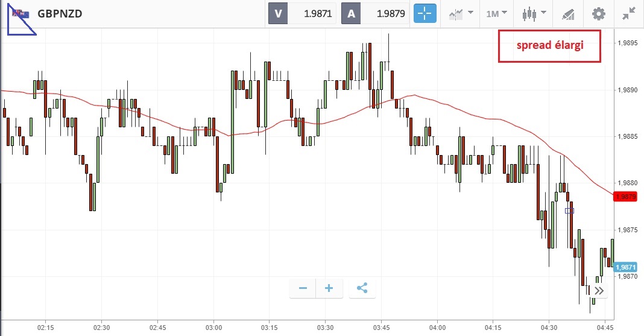Toggle the crosshair cursor button
This screenshot has height=336, width=644.
(425, 13)
